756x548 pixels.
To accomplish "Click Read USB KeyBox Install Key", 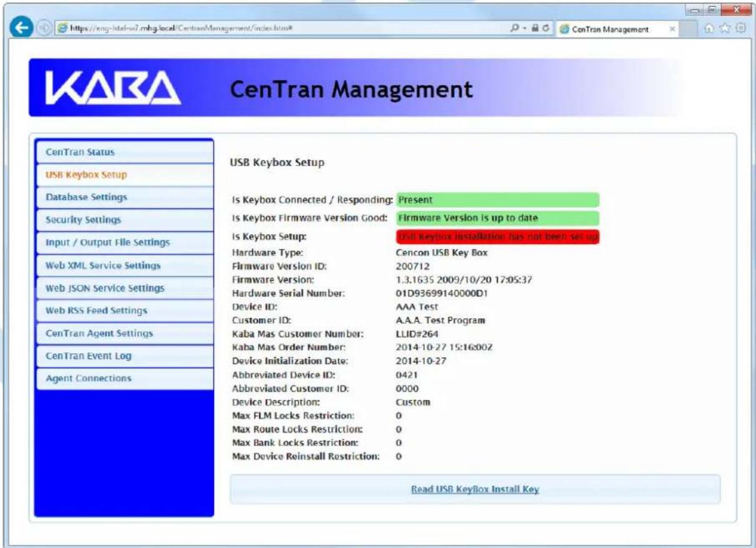I will point(475,489).
